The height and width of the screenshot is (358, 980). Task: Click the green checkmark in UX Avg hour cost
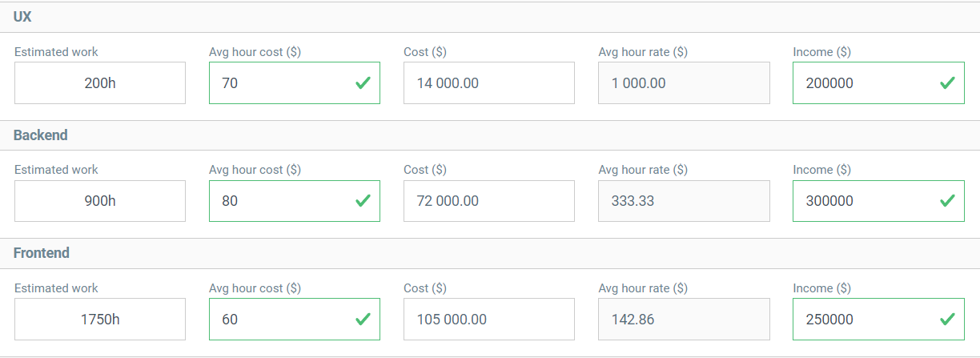tap(363, 82)
